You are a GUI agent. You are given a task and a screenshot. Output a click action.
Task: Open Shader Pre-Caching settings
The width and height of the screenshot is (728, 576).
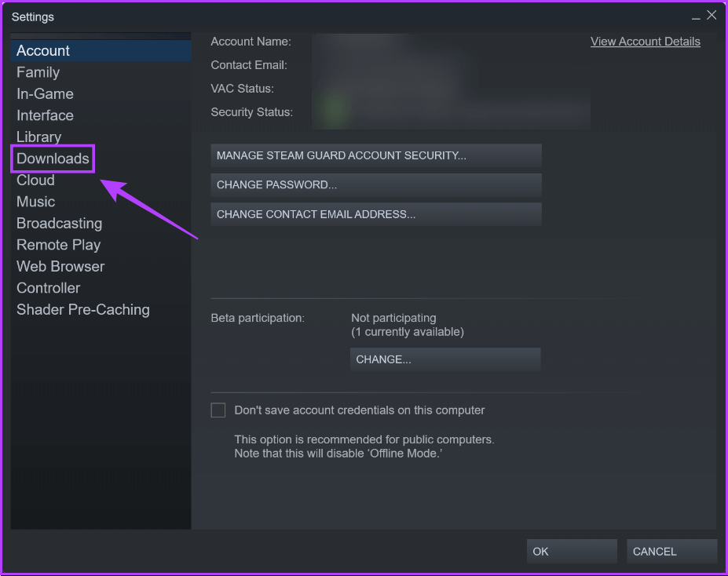(82, 310)
